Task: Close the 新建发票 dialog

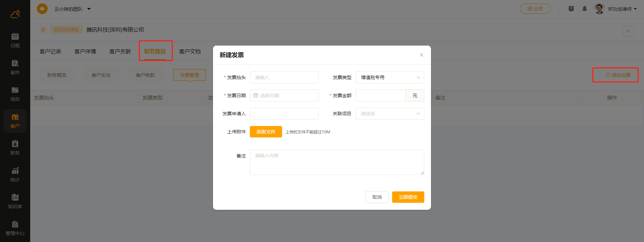Action: point(422,55)
